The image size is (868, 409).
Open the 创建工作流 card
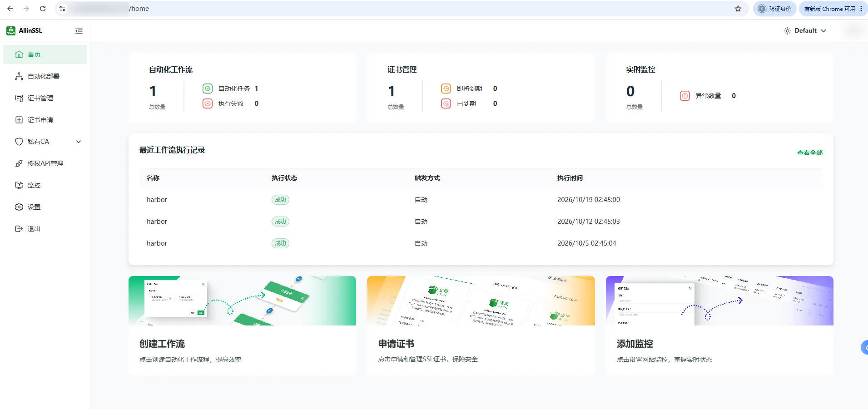[242, 325]
